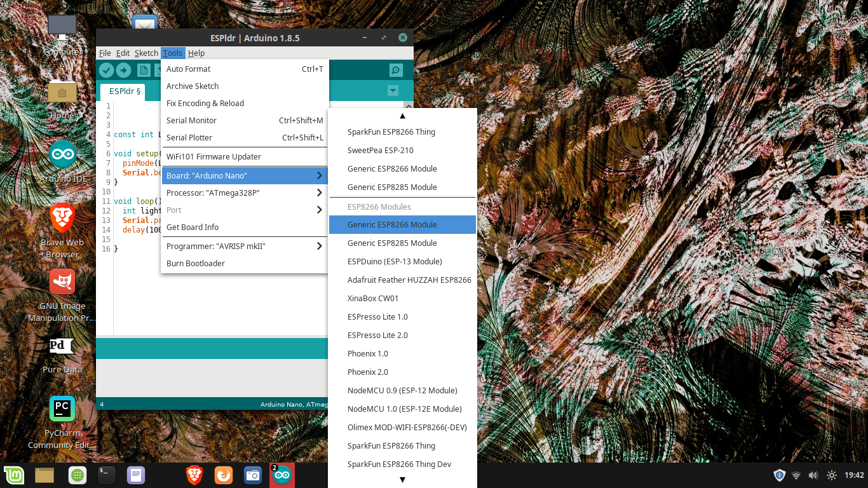The width and height of the screenshot is (868, 488).
Task: Expand the Programmer: "AVRISP mkII" submenu
Action: [x=245, y=246]
